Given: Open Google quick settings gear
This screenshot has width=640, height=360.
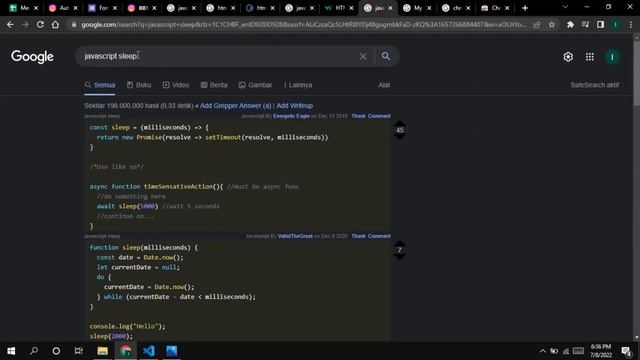Looking at the screenshot, I should point(568,57).
